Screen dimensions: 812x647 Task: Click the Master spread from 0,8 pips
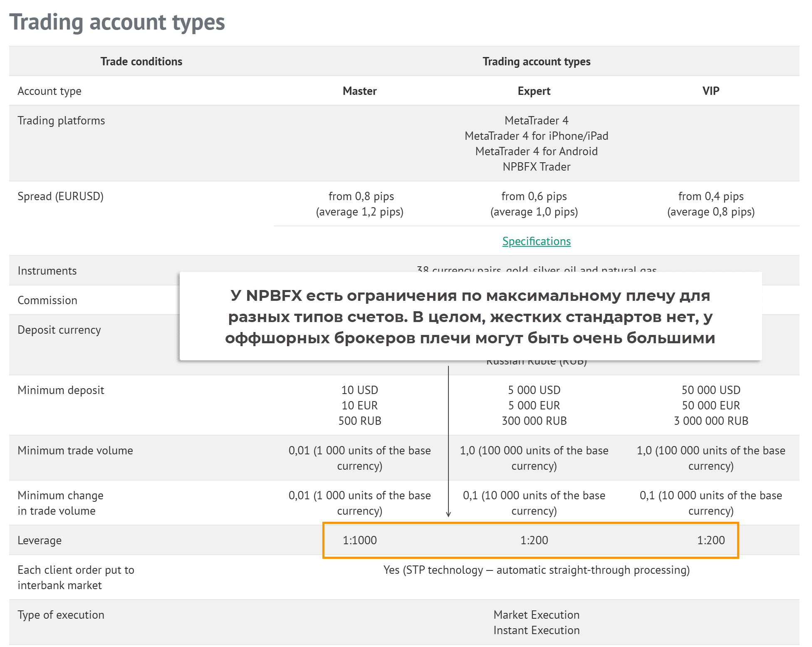tap(361, 196)
